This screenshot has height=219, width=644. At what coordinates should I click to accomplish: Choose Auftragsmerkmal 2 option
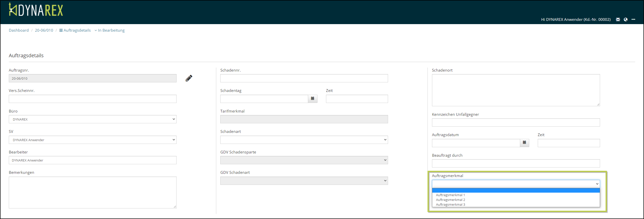[x=450, y=200]
